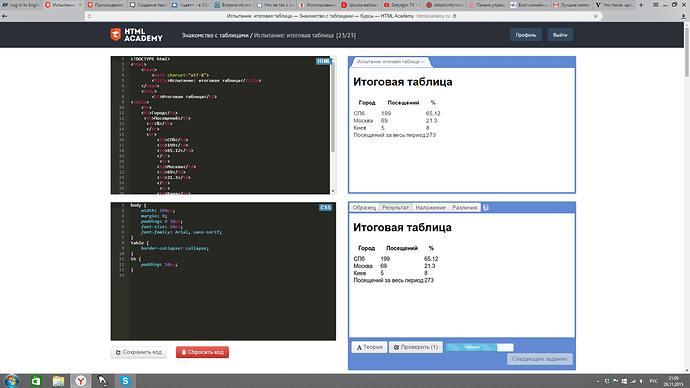Click the browser downloads arrow icon

pyautogui.click(x=683, y=16)
